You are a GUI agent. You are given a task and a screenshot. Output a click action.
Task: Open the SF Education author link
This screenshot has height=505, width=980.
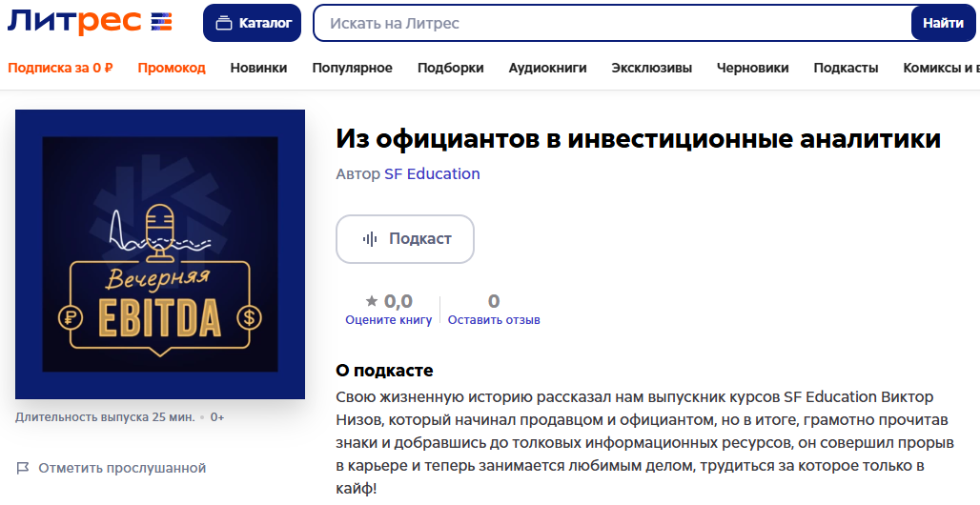click(x=432, y=173)
